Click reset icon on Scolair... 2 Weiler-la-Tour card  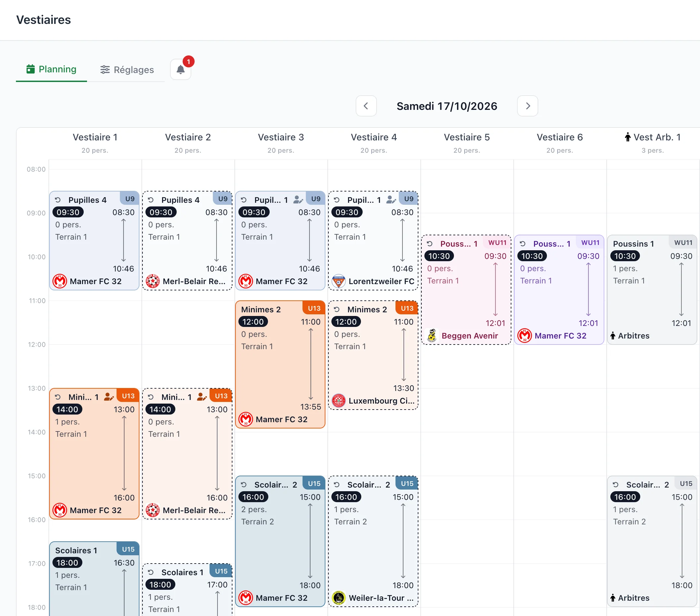337,485
